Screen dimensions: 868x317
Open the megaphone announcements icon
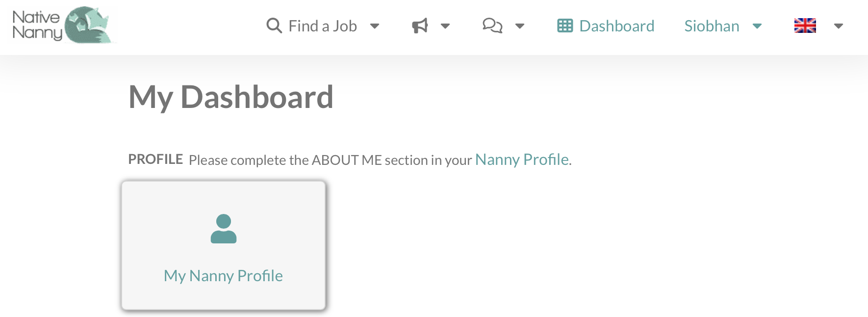click(x=420, y=26)
